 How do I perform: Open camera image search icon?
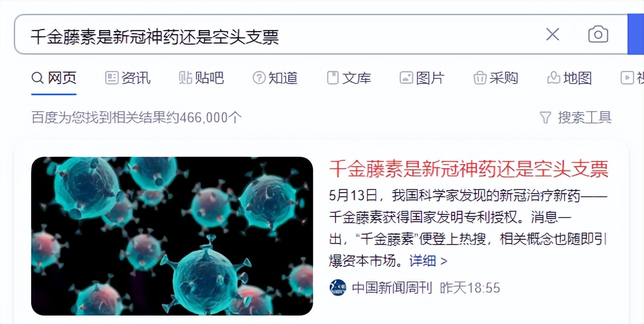tap(598, 35)
